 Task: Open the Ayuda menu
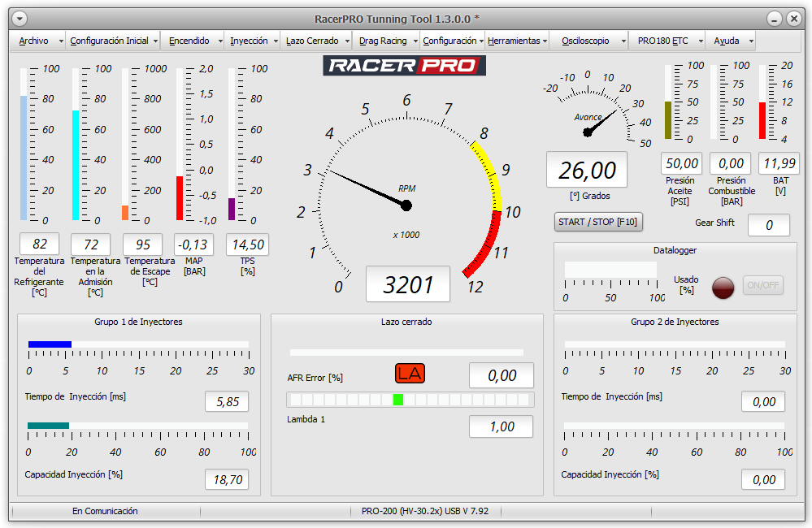click(x=727, y=41)
